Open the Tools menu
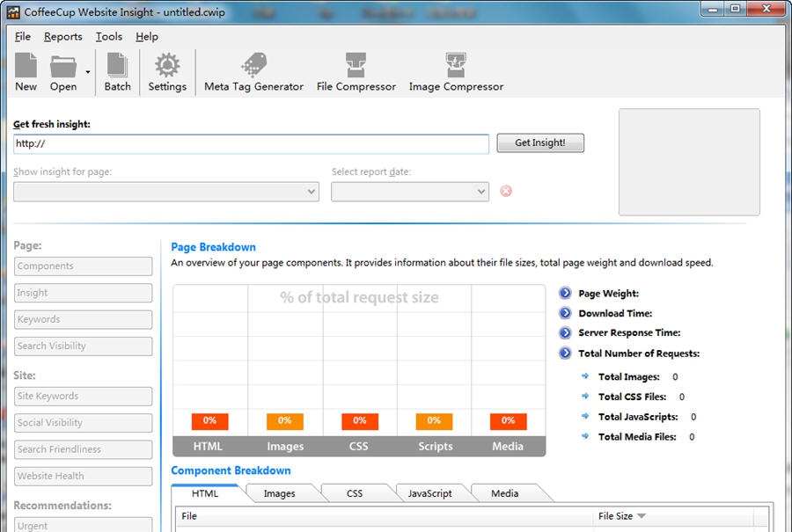The width and height of the screenshot is (792, 532). tap(108, 36)
